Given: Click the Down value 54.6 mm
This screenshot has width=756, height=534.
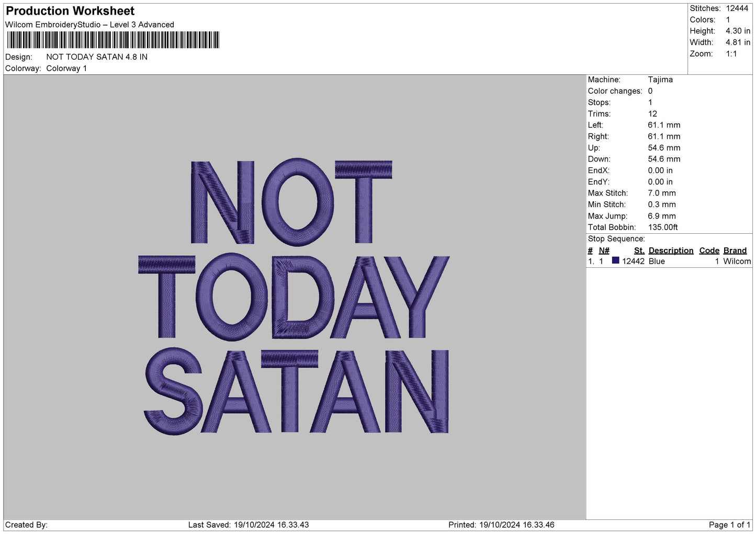Looking at the screenshot, I should 664,159.
